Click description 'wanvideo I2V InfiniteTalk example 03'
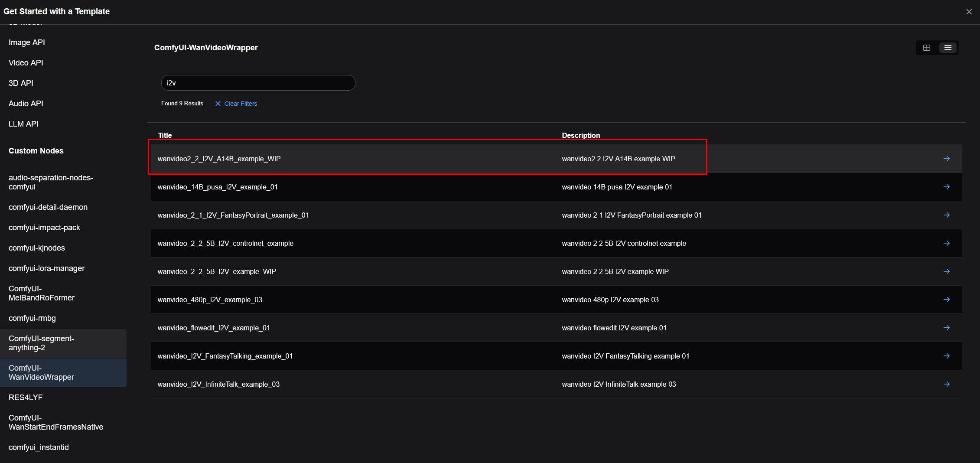 pyautogui.click(x=619, y=384)
